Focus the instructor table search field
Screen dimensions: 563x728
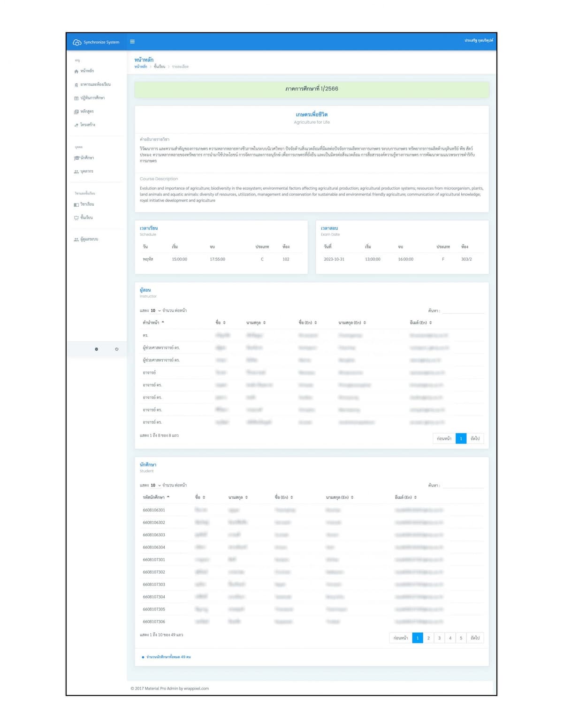coord(463,310)
